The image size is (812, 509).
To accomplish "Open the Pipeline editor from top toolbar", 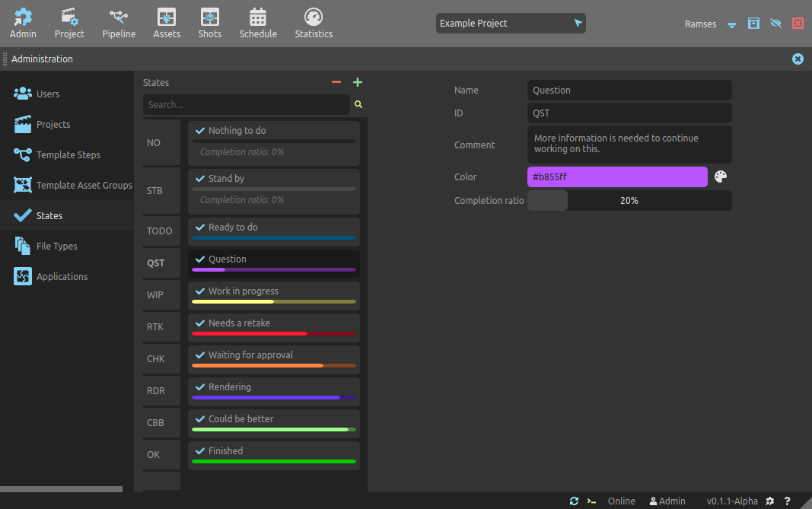I will click(x=119, y=23).
